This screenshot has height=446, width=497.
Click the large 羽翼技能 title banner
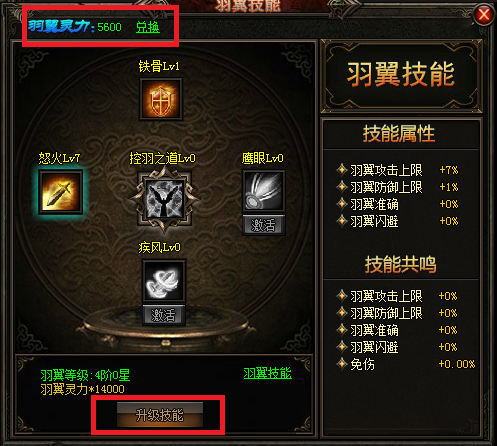click(401, 74)
